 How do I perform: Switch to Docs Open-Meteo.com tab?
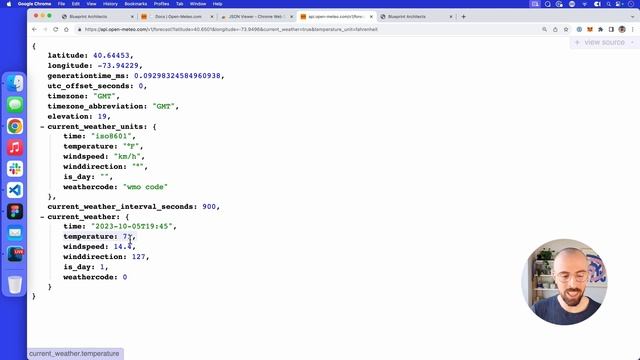pyautogui.click(x=178, y=17)
